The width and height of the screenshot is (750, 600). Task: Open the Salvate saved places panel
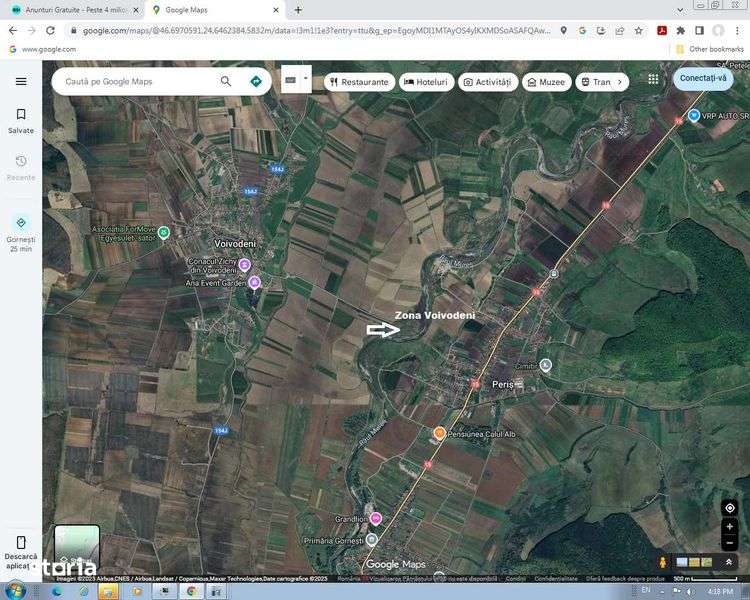pos(21,121)
